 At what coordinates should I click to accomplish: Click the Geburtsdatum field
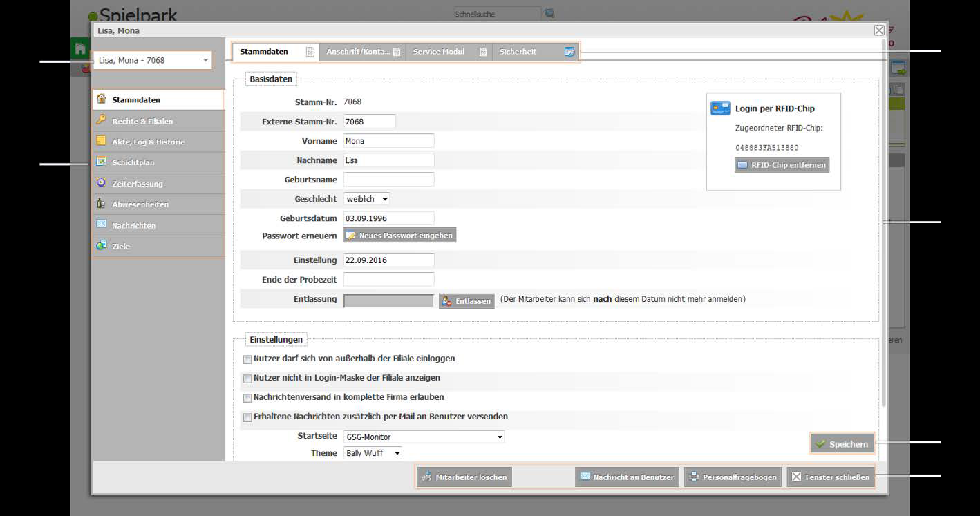(x=388, y=218)
